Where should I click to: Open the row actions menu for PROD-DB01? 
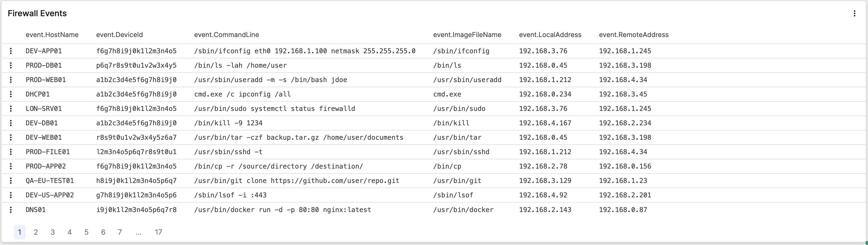11,65
